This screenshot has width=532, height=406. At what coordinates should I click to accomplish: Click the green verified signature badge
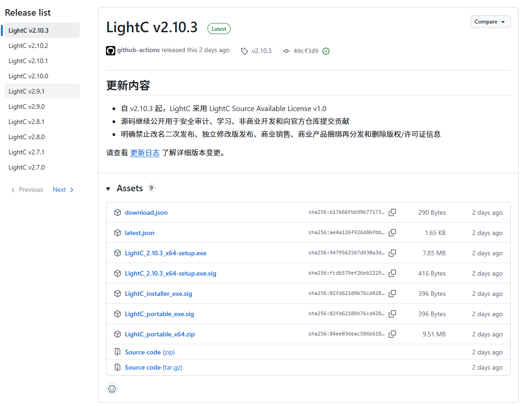(x=326, y=51)
